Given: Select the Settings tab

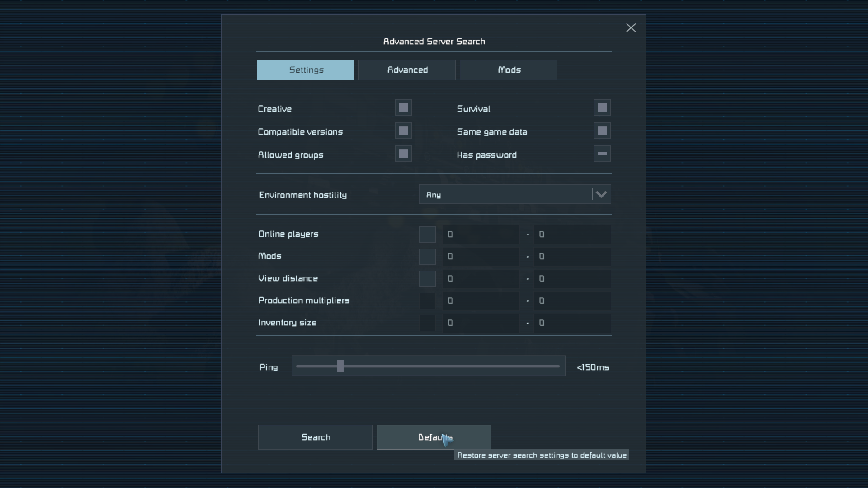Looking at the screenshot, I should pyautogui.click(x=306, y=70).
